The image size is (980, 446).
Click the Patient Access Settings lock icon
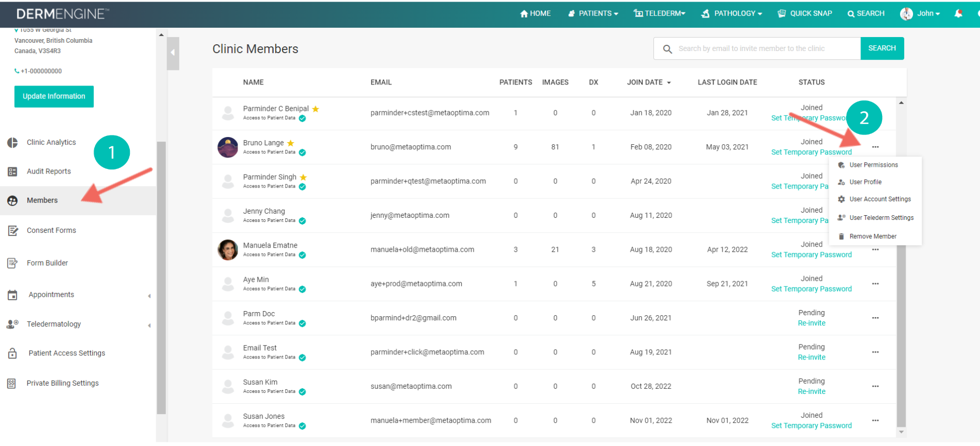[x=12, y=353]
